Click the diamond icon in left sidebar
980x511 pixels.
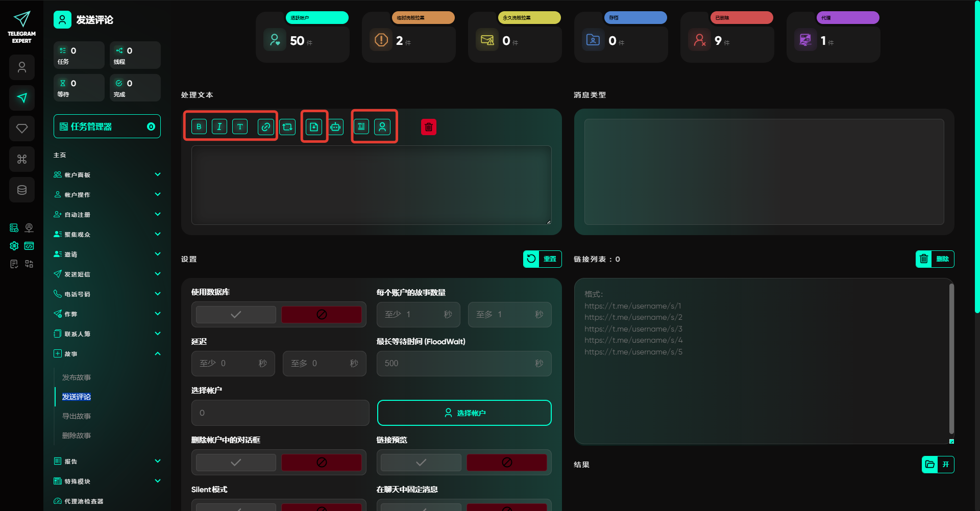tap(22, 129)
